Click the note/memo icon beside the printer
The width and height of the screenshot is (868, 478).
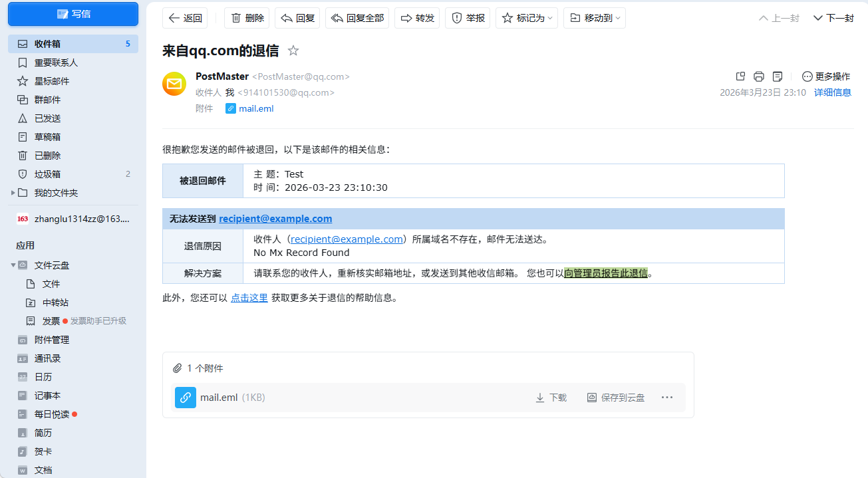coord(778,76)
